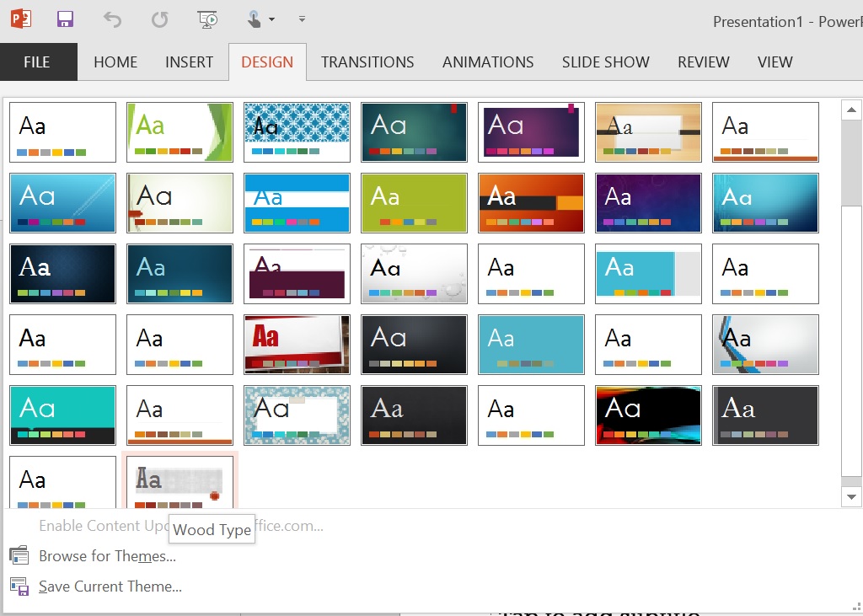Viewport: 863px width, 616px height.
Task: Select the Wood Type theme thumbnail
Action: (x=180, y=482)
